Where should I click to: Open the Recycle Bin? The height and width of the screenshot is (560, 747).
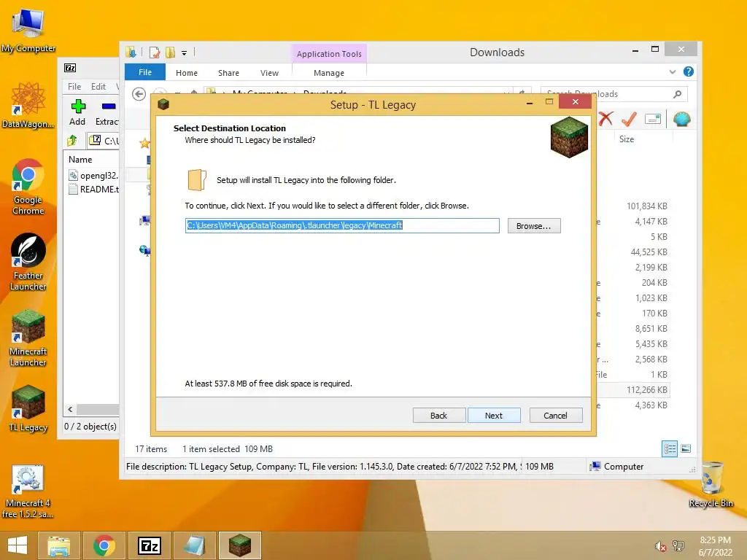point(711,484)
